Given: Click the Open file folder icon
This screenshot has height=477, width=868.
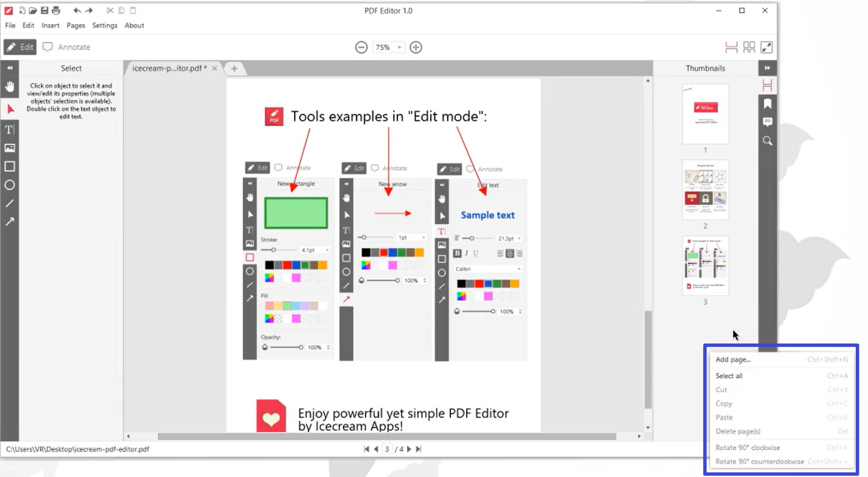Looking at the screenshot, I should 33,11.
